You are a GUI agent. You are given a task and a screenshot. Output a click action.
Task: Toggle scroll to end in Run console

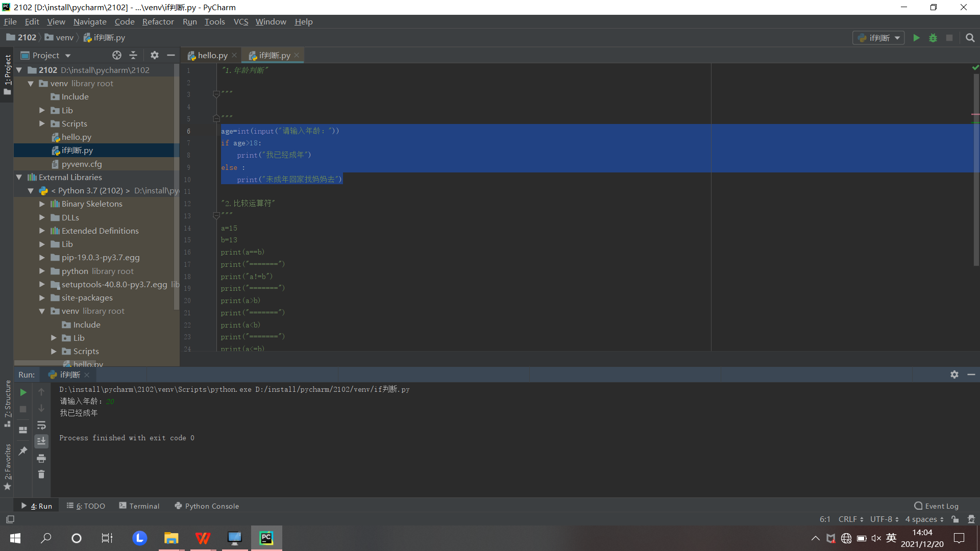tap(41, 441)
